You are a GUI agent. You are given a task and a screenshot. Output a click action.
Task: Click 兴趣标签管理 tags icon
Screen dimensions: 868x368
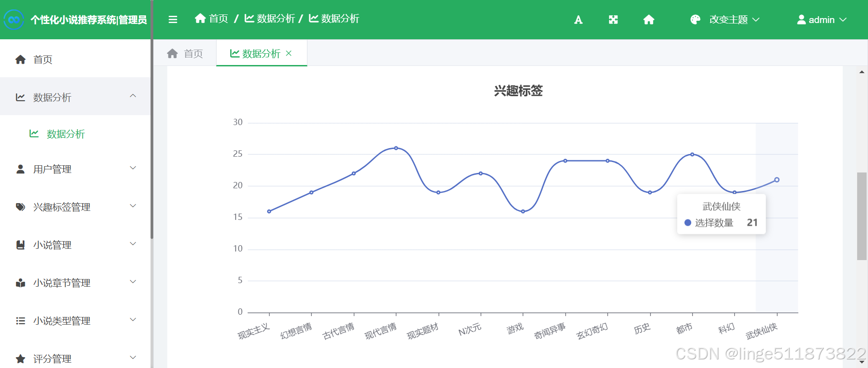pyautogui.click(x=20, y=207)
